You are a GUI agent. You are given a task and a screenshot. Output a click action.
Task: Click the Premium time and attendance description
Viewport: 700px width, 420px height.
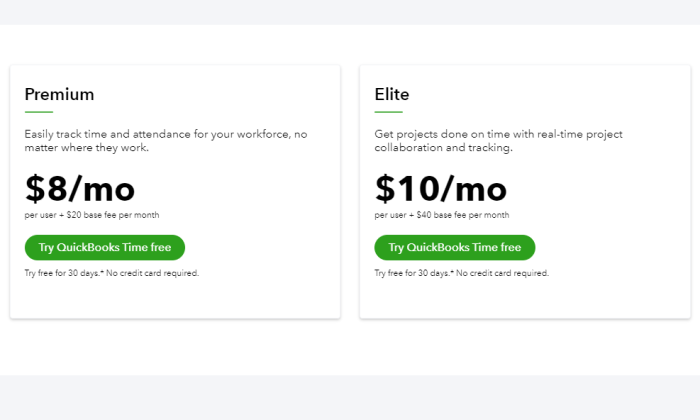click(166, 141)
